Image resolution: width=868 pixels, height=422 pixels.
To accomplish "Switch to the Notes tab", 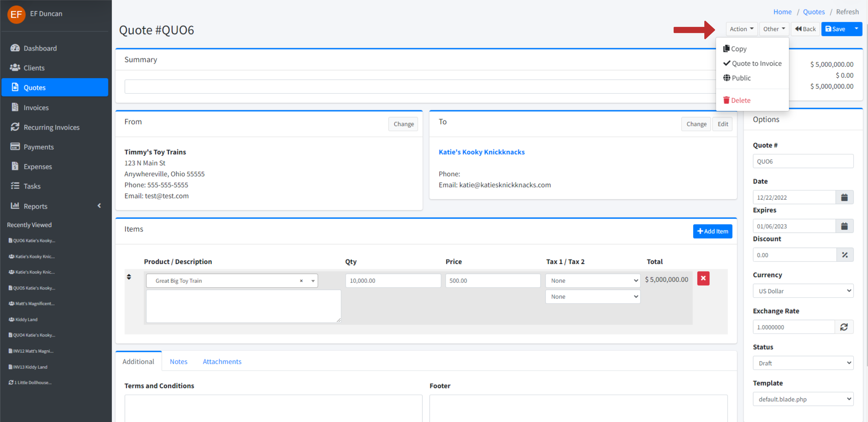I will (178, 361).
